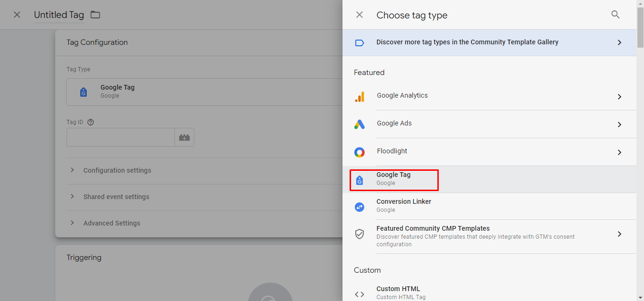Expand Floodlight chevron arrow

(619, 152)
